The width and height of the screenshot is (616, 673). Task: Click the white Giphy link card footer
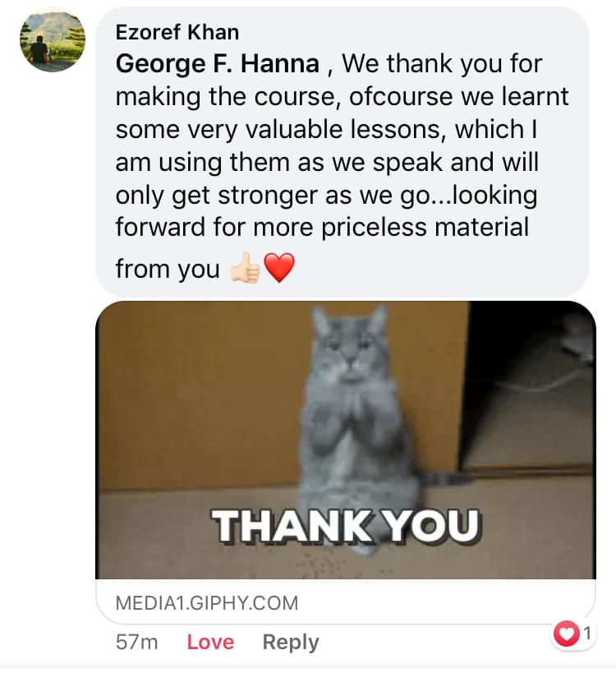(345, 602)
